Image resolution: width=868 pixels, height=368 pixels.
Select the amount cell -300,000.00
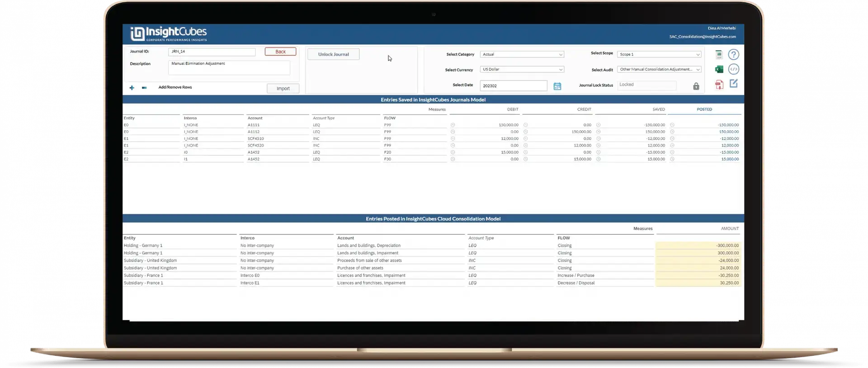698,245
